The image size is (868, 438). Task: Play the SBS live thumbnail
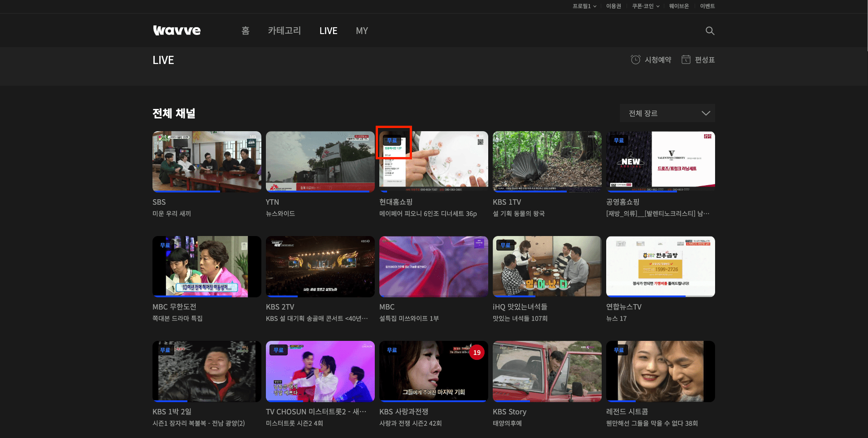(207, 162)
